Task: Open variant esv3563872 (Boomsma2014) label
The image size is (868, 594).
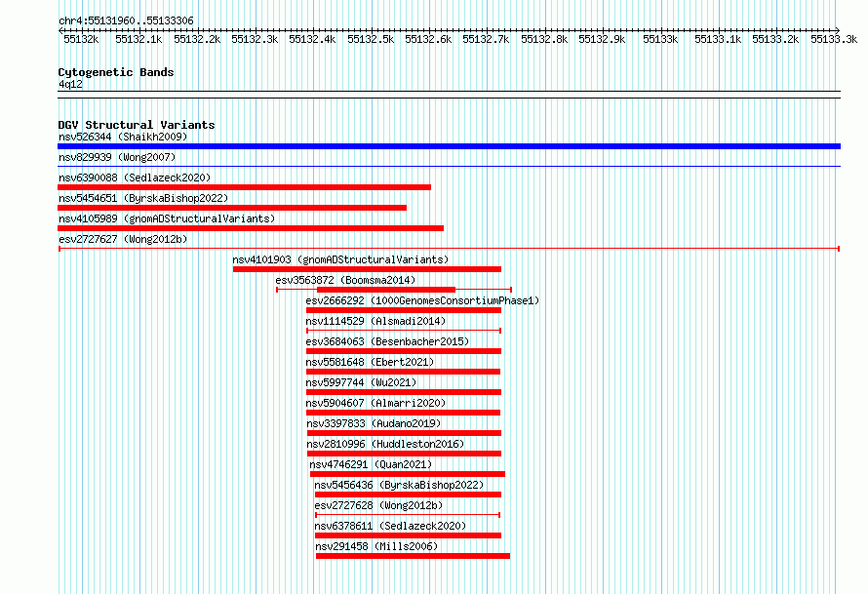Action: [x=345, y=280]
